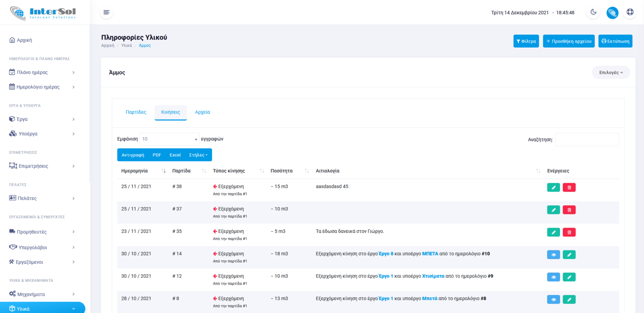Image resolution: width=644 pixels, height=313 pixels.
Task: Open the Επιλογές dropdown
Action: coord(611,72)
